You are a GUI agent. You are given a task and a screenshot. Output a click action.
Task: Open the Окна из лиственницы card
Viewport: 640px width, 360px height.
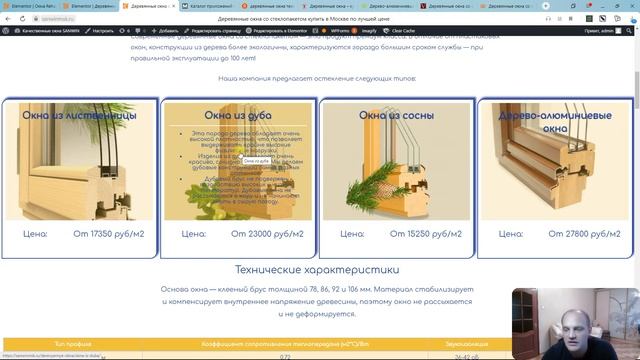(80, 178)
